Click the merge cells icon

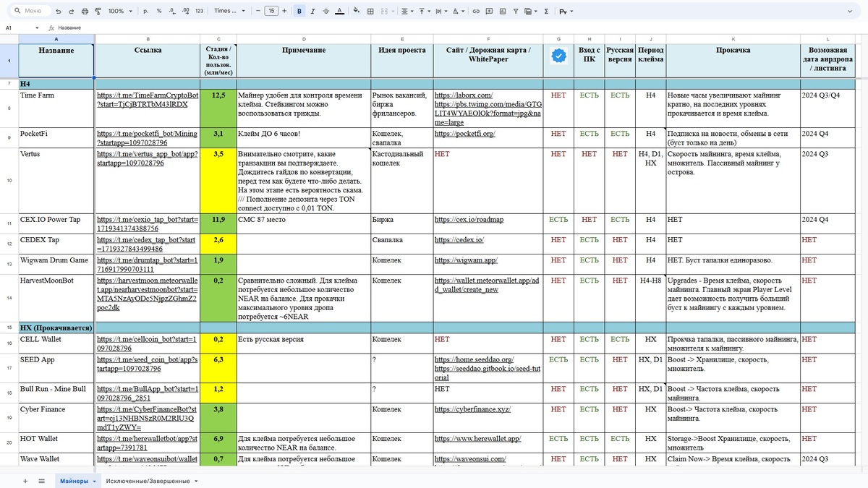coord(384,11)
